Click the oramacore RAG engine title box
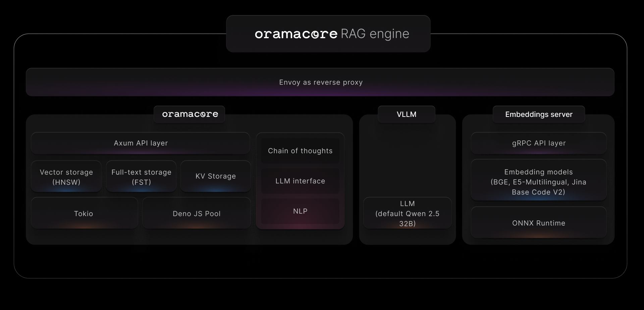644x310 pixels. [328, 34]
